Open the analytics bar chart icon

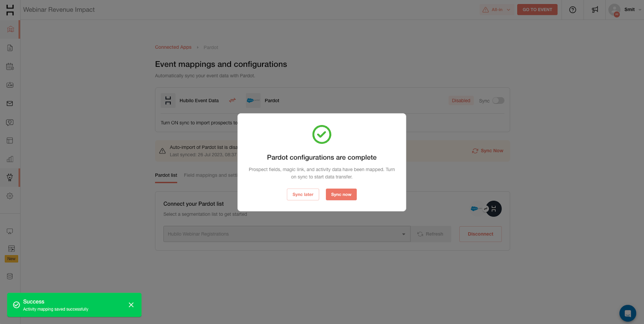tap(10, 159)
